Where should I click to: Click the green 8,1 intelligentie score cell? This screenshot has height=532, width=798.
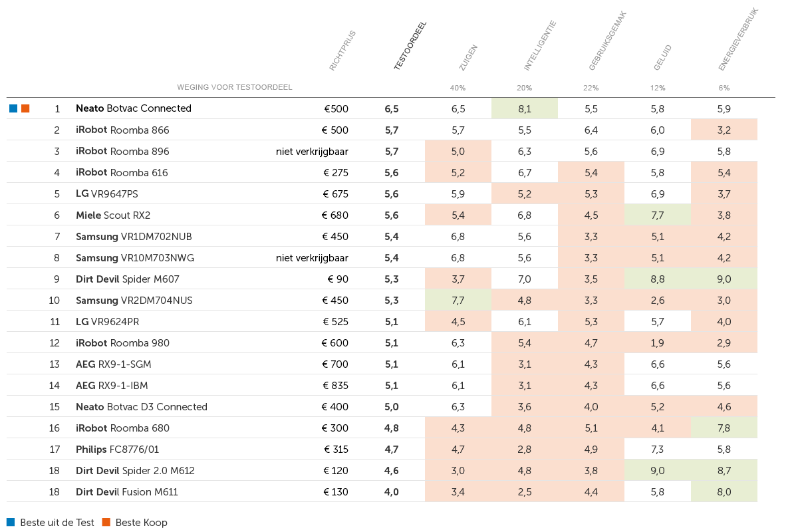(525, 108)
